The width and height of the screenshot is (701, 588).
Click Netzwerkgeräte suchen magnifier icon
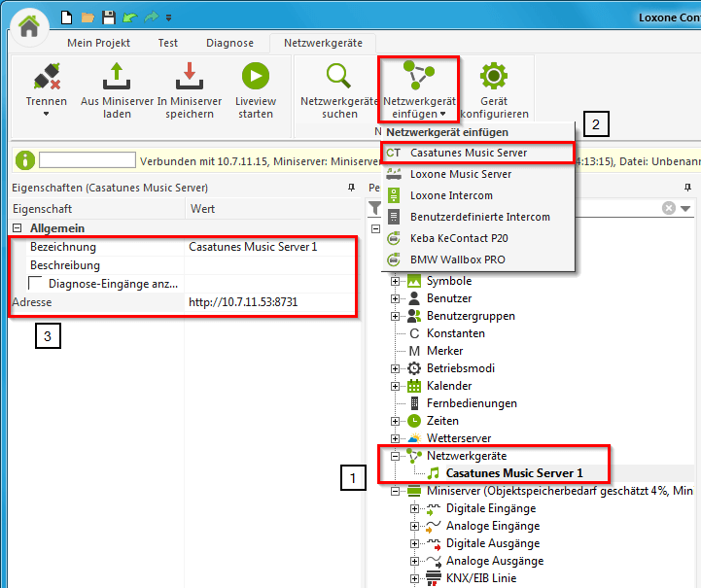point(339,77)
